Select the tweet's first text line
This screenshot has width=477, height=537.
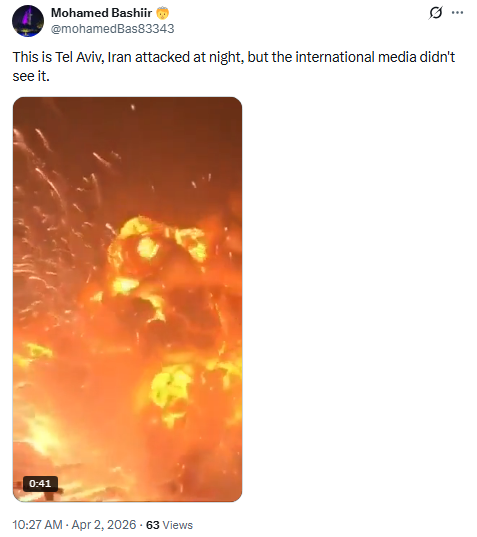[x=234, y=57]
